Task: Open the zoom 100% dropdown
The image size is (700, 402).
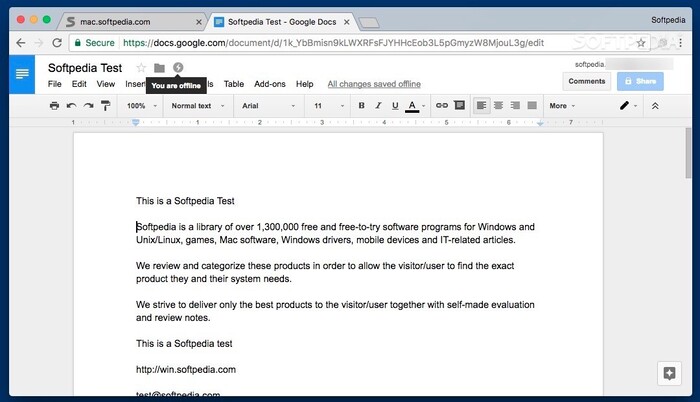Action: coord(142,106)
